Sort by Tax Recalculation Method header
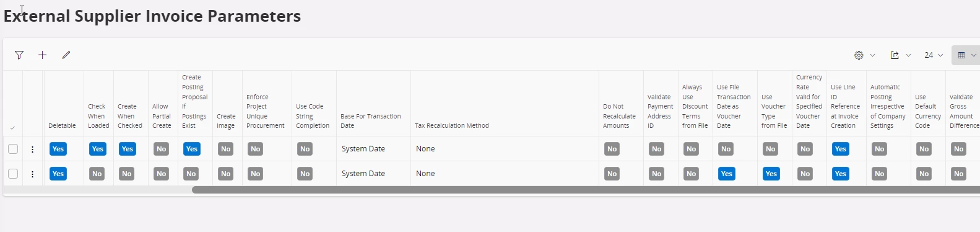Image resolution: width=980 pixels, height=232 pixels. [452, 126]
